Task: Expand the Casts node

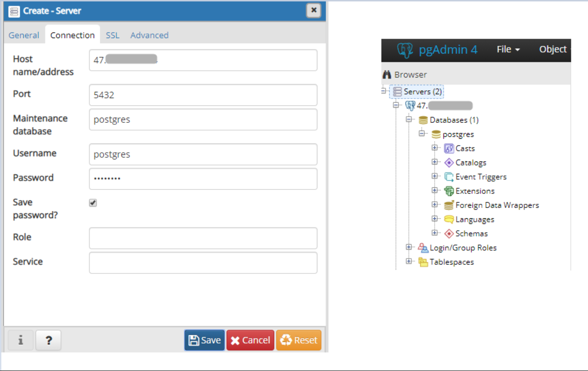Action: coord(435,148)
